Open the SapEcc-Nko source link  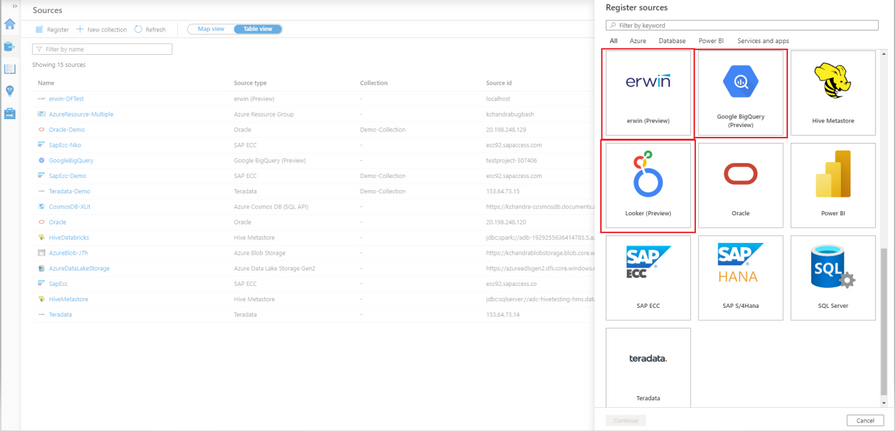[65, 145]
